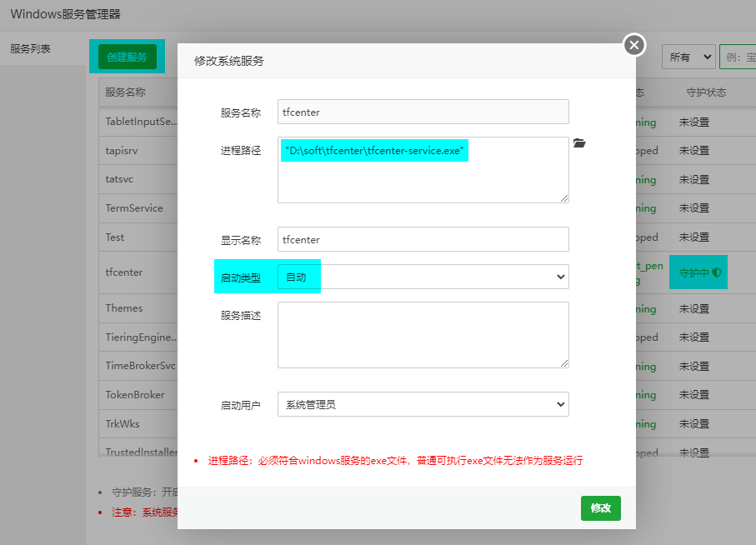Close the 修改系统服务 dialog

[x=634, y=45]
